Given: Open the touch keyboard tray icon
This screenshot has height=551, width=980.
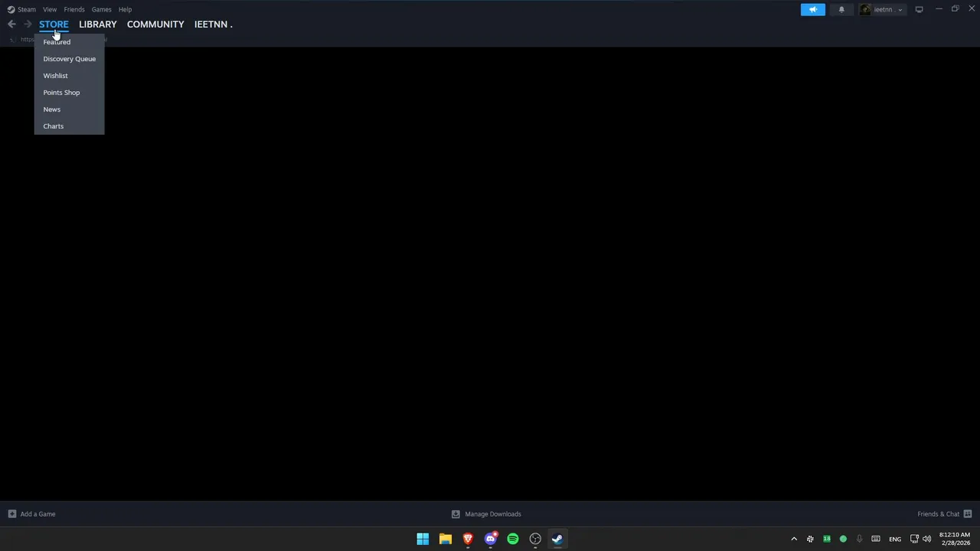Looking at the screenshot, I should tap(876, 539).
